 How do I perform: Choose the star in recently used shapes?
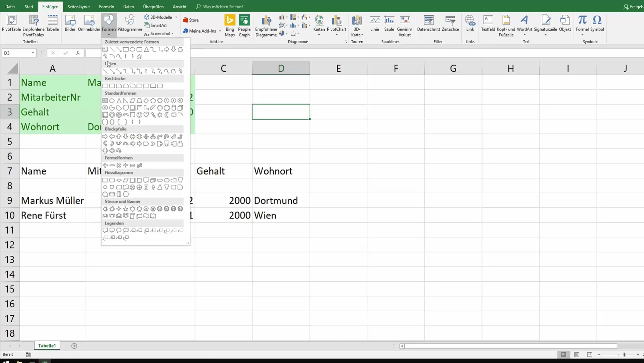click(x=139, y=56)
